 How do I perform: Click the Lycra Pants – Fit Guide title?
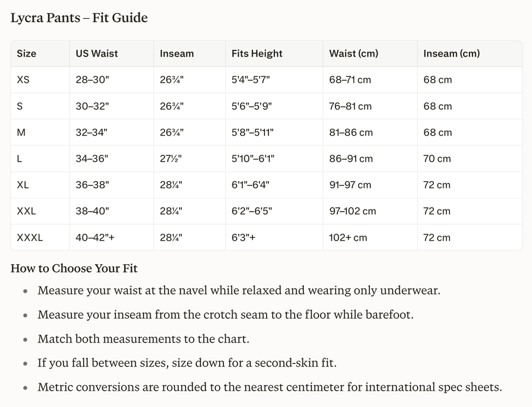click(x=79, y=18)
